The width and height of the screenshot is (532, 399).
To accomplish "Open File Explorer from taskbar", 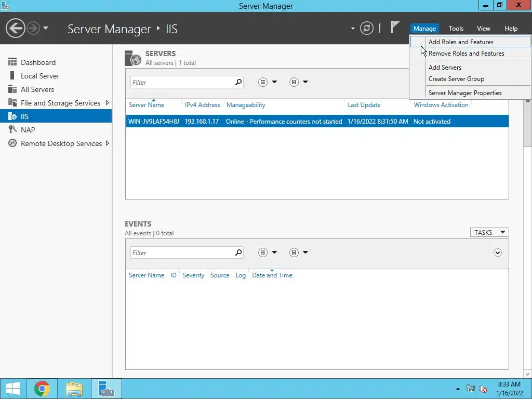I will 74,389.
